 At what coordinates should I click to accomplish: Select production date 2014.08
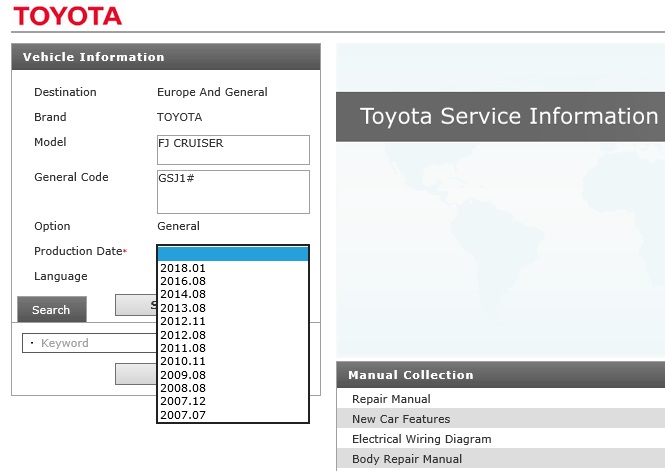click(232, 294)
